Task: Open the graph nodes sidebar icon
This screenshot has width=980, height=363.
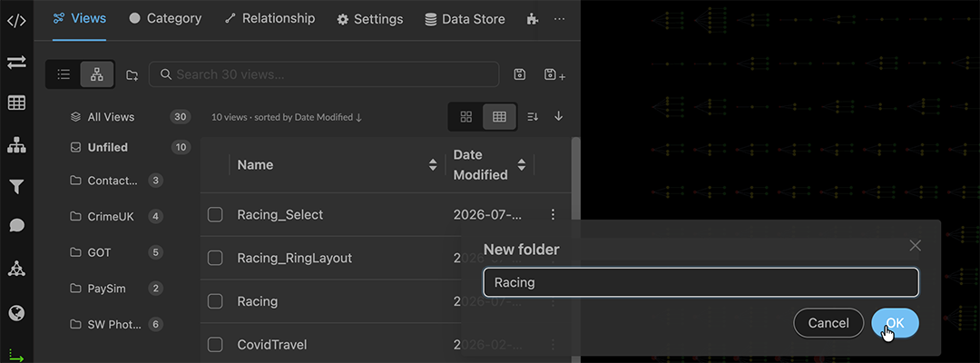Action: 16,270
